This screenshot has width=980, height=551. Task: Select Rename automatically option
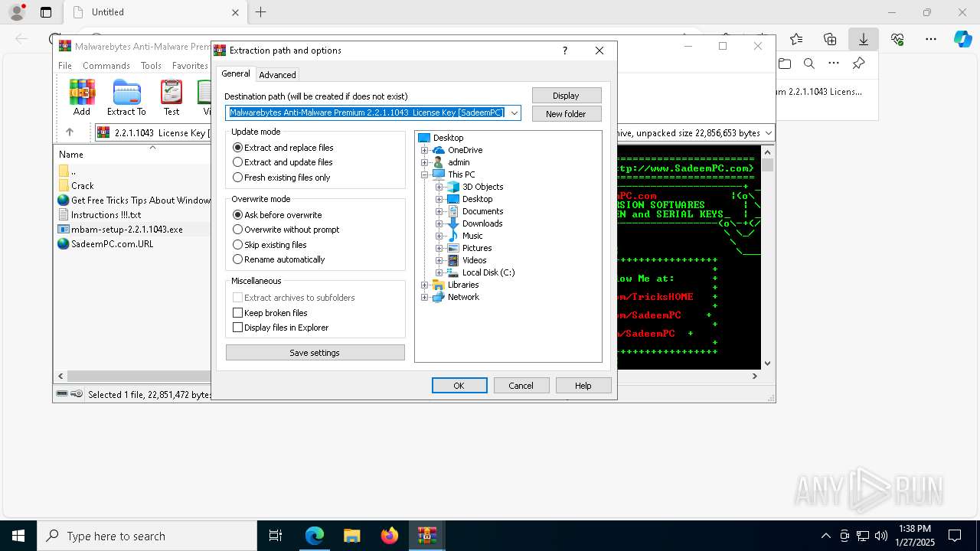click(279, 259)
